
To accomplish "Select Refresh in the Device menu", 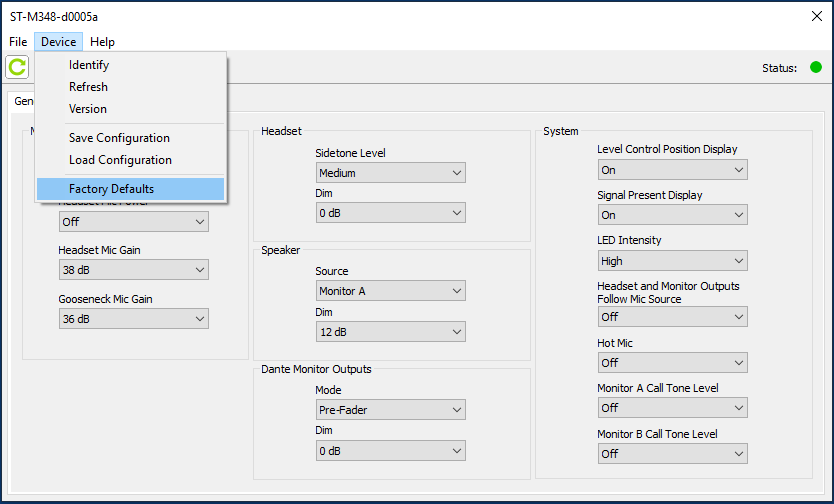I will coord(88,87).
